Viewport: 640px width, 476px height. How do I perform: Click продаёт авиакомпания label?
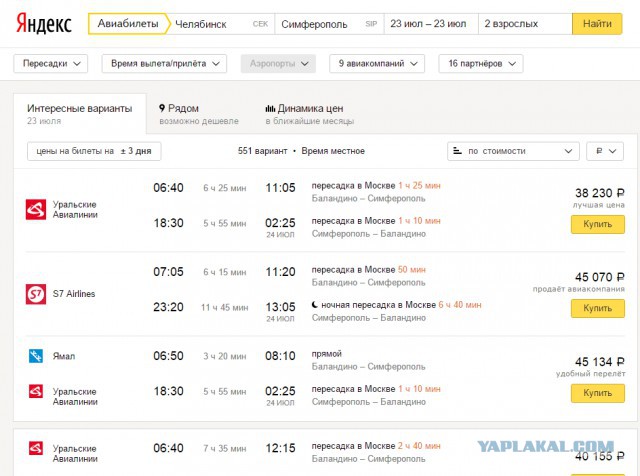tap(579, 289)
